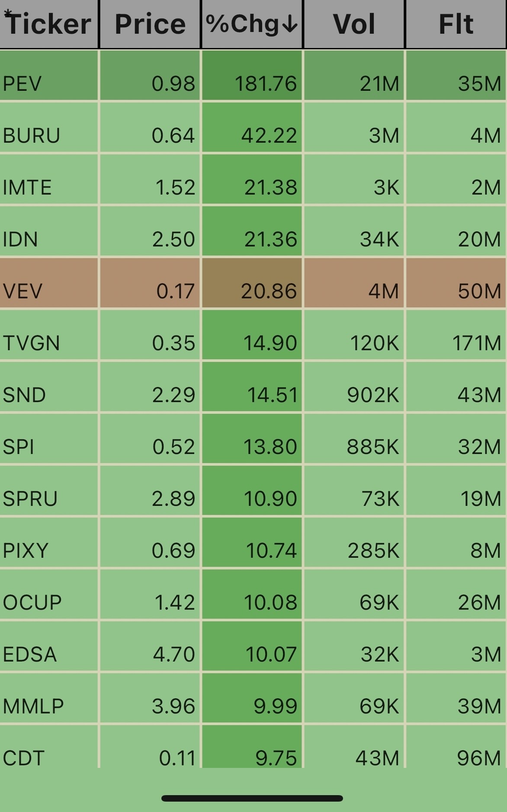Open the PIXY ticker

coord(26,550)
